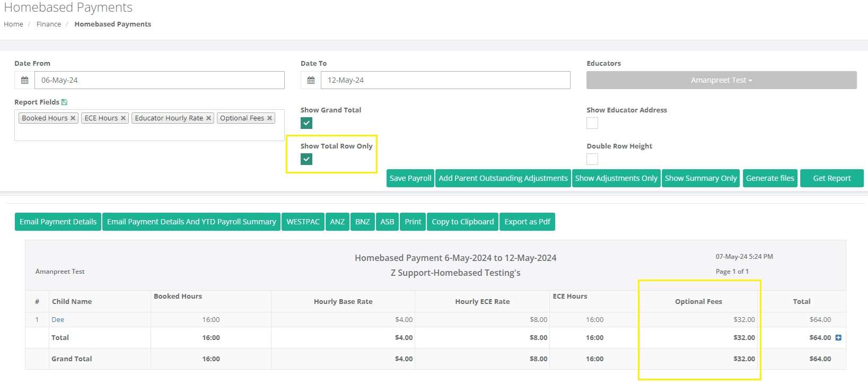Click the '$8.00' Hourly ECE Rate cell in Dee's row
Screen dimensions: 868x392
pyautogui.click(x=539, y=320)
